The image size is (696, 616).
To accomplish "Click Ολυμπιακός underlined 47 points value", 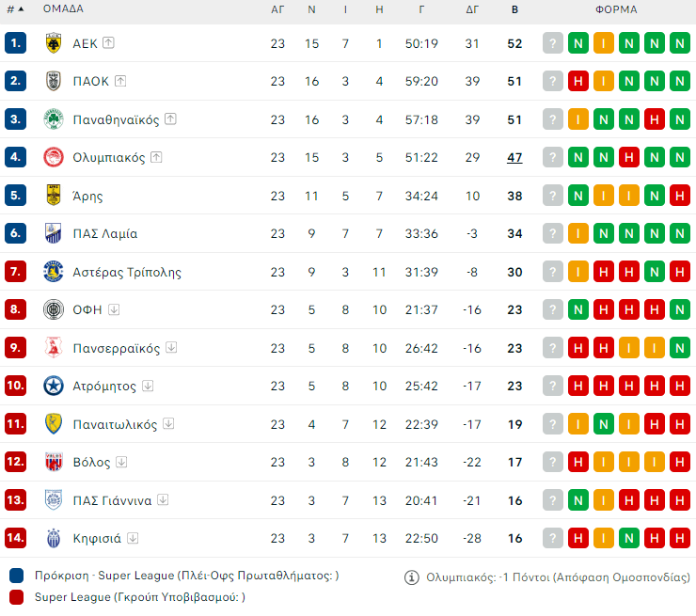I will pos(514,157).
